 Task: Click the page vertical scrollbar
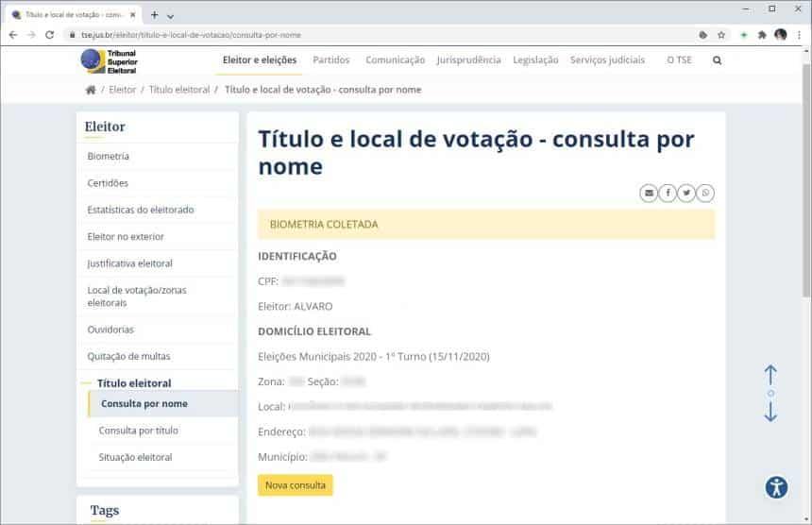coord(806,181)
